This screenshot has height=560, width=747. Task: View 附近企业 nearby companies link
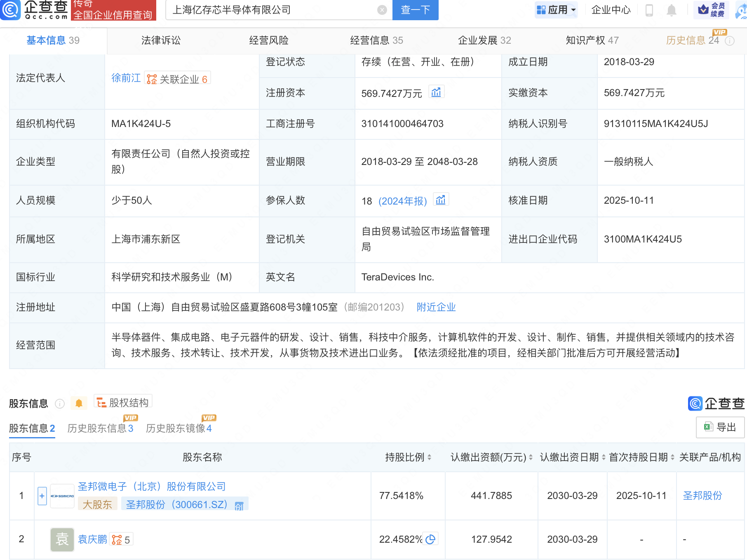coord(436,307)
